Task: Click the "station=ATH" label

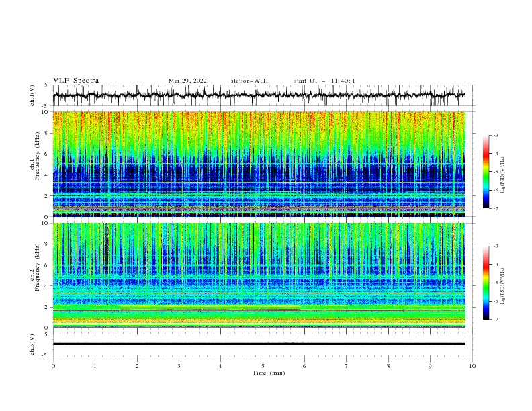Action: coord(249,81)
